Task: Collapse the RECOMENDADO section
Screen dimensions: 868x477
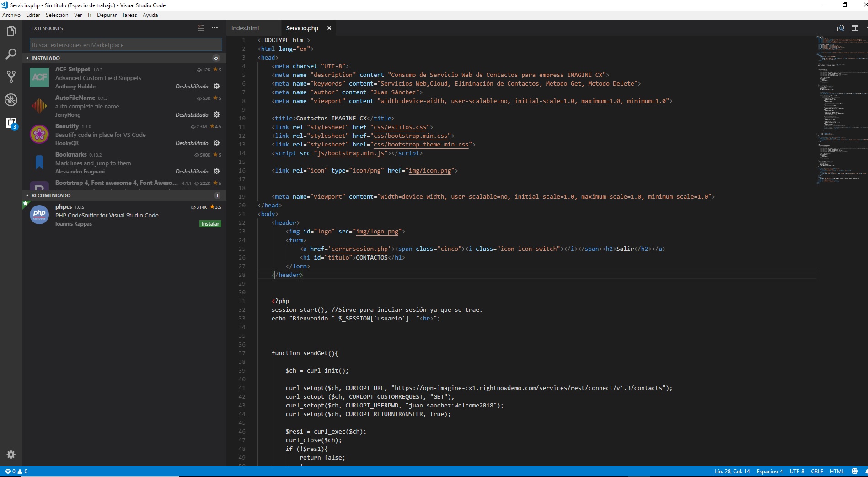Action: click(50, 195)
